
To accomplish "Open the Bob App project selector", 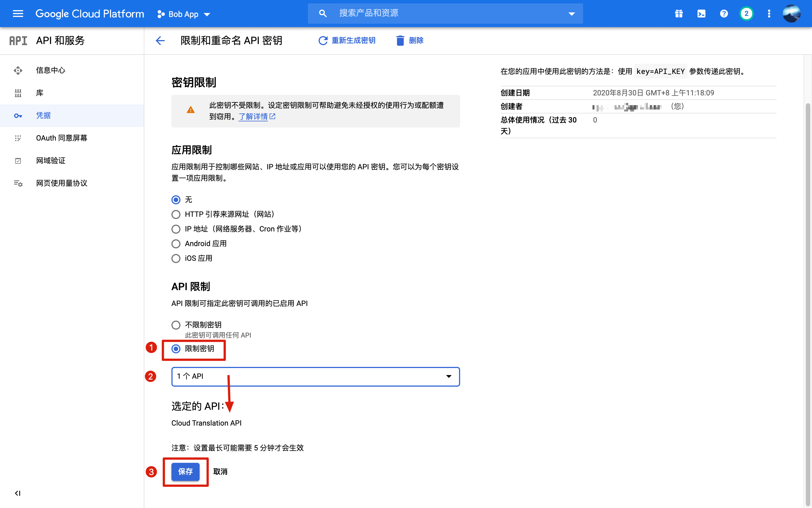I will click(184, 14).
